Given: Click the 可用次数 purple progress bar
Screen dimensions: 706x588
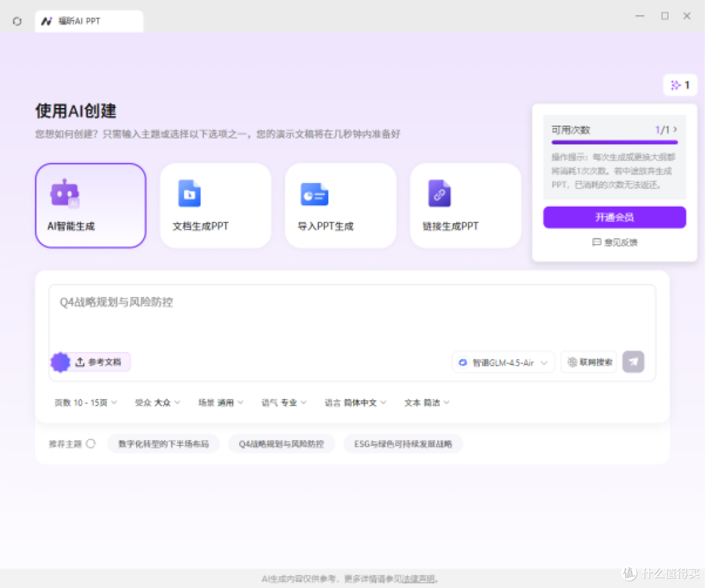Looking at the screenshot, I should [x=614, y=143].
